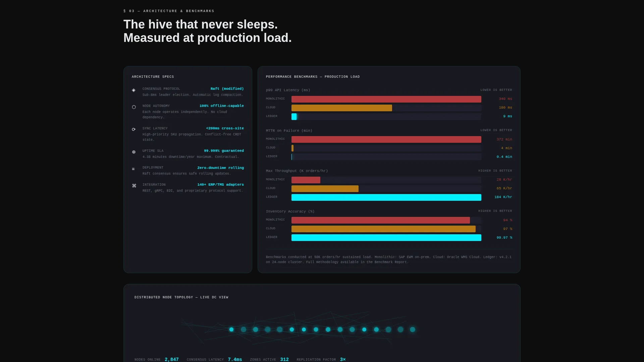Select the 'Raft (modified)' value
This screenshot has width=644, height=362.
[x=227, y=89]
